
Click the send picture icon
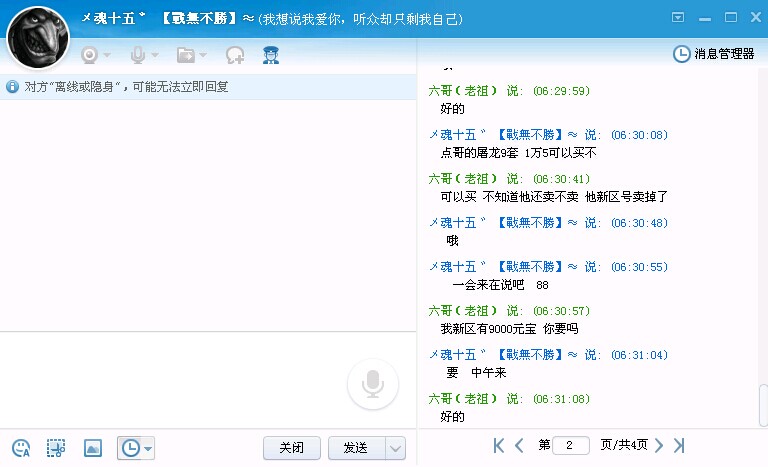click(92, 448)
